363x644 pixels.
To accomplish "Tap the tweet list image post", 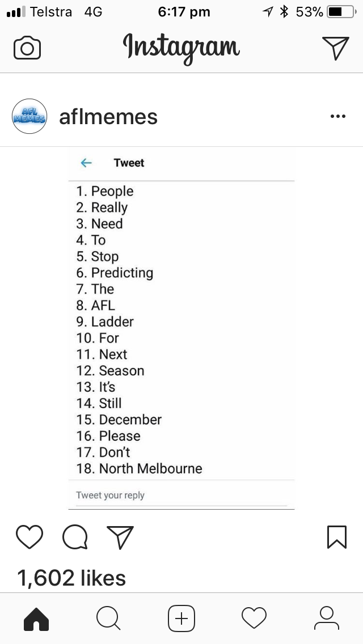I will click(181, 329).
